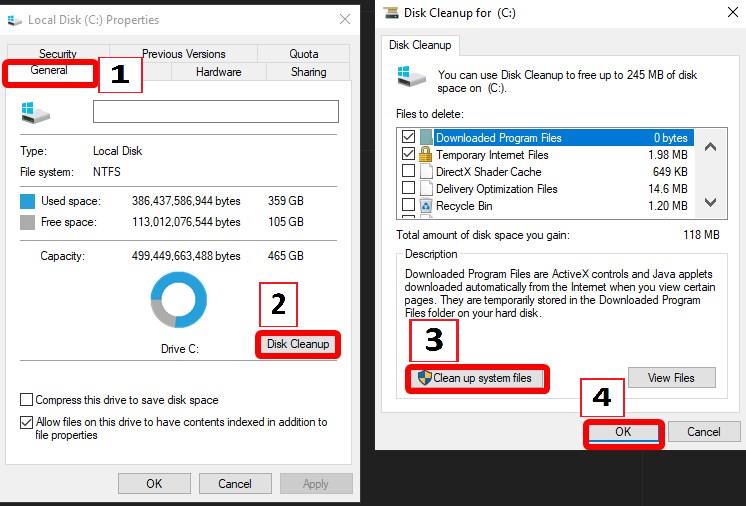The width and height of the screenshot is (746, 506).
Task: Click the 649 KB size value
Action: tap(670, 172)
